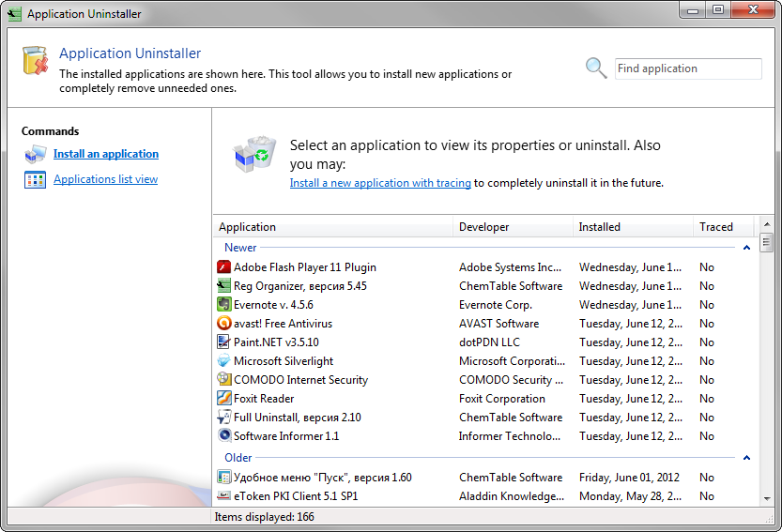Click developer Evernote Corp. cell
The width and height of the screenshot is (782, 532).
click(x=496, y=305)
